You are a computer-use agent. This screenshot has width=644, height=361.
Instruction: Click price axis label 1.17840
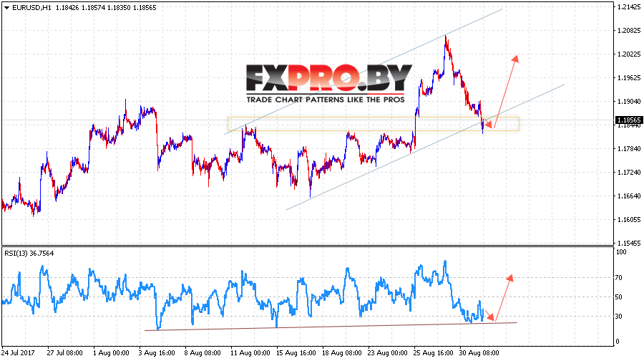[x=629, y=148]
